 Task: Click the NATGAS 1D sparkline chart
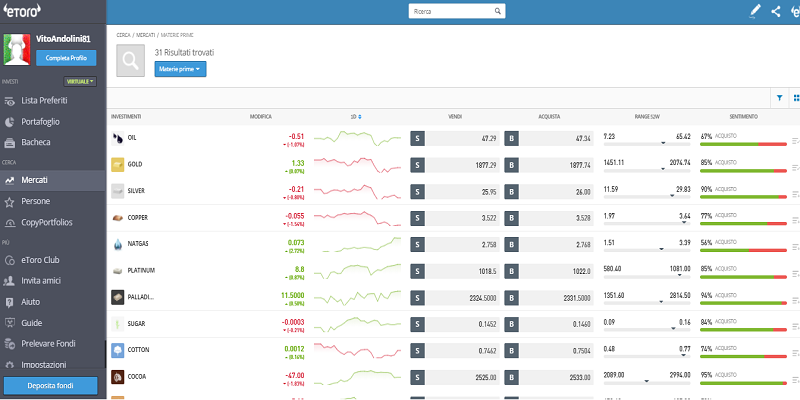tap(357, 244)
